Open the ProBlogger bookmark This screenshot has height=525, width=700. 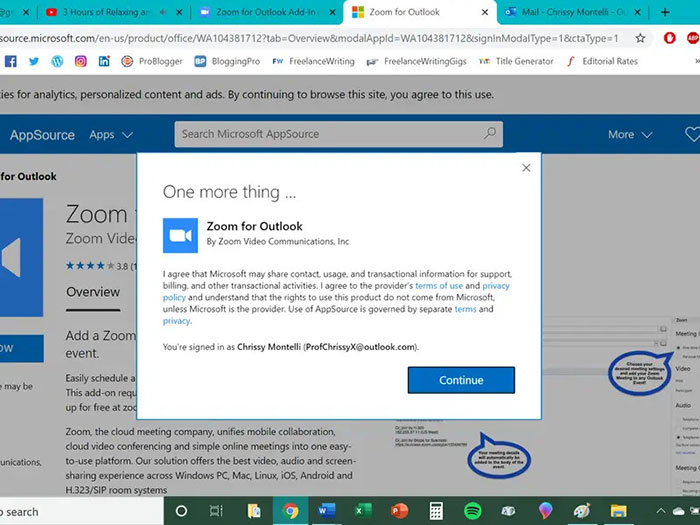152,61
